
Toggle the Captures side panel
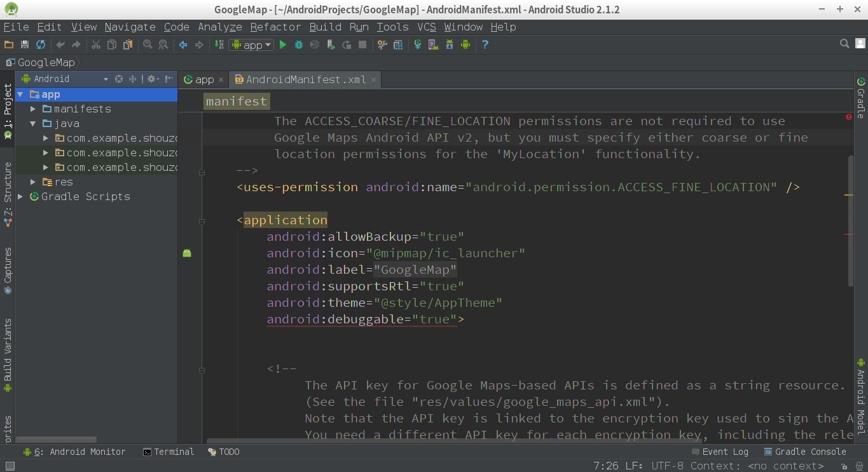point(8,271)
